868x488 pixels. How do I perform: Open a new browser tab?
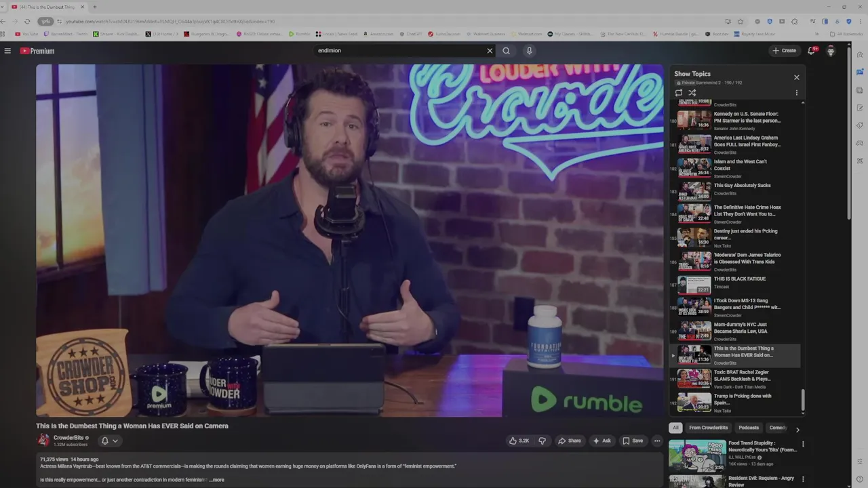(x=94, y=7)
